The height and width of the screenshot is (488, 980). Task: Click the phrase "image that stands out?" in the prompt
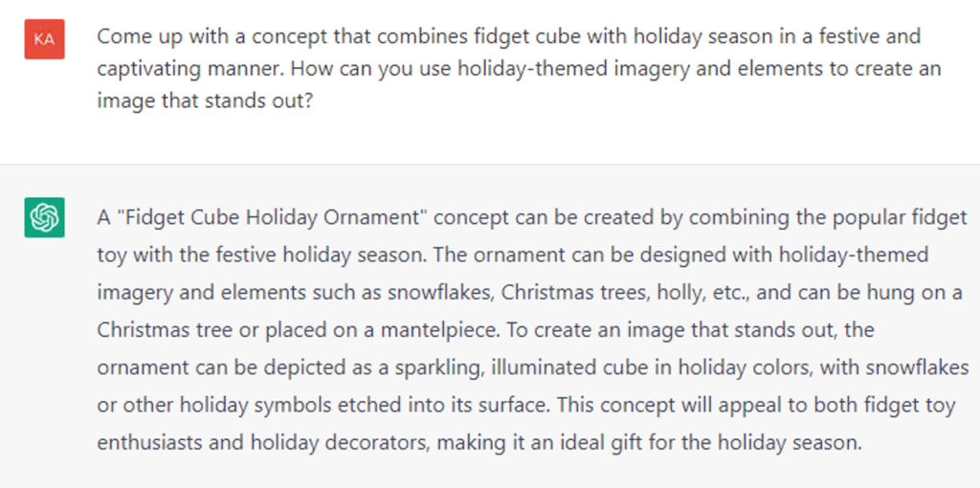click(205, 101)
